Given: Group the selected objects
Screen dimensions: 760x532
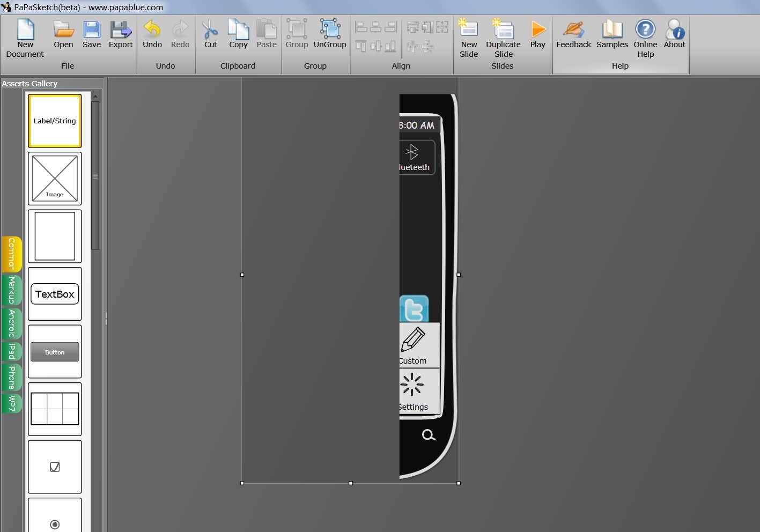Looking at the screenshot, I should coord(297,34).
